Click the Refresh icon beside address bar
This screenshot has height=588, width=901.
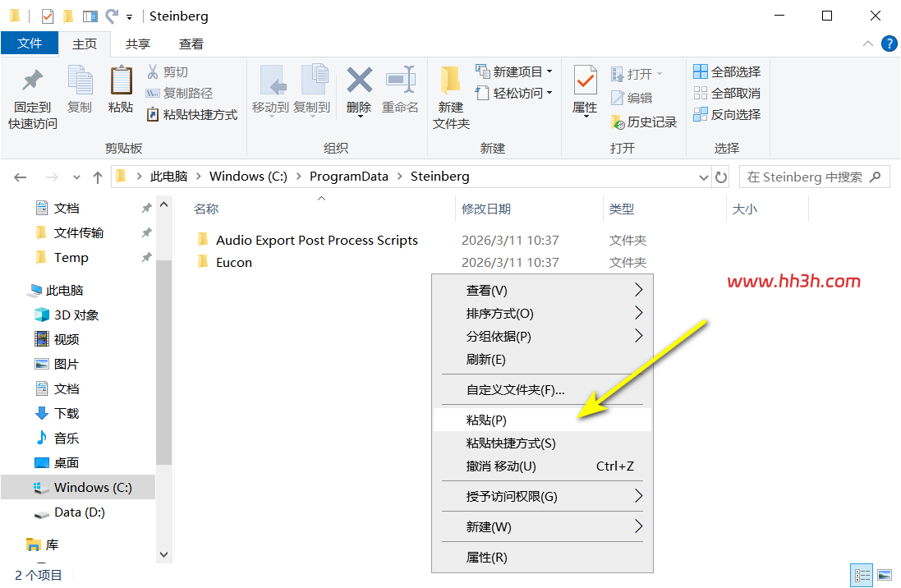[720, 177]
